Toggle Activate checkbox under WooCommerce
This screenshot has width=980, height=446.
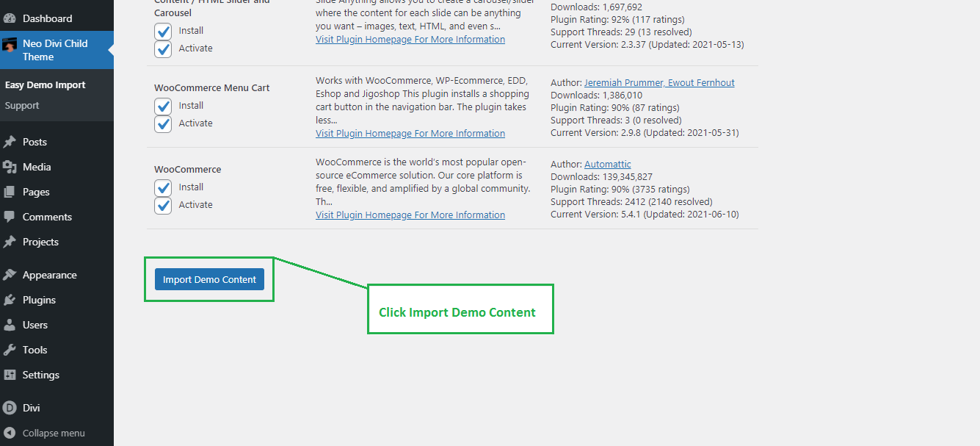click(163, 206)
